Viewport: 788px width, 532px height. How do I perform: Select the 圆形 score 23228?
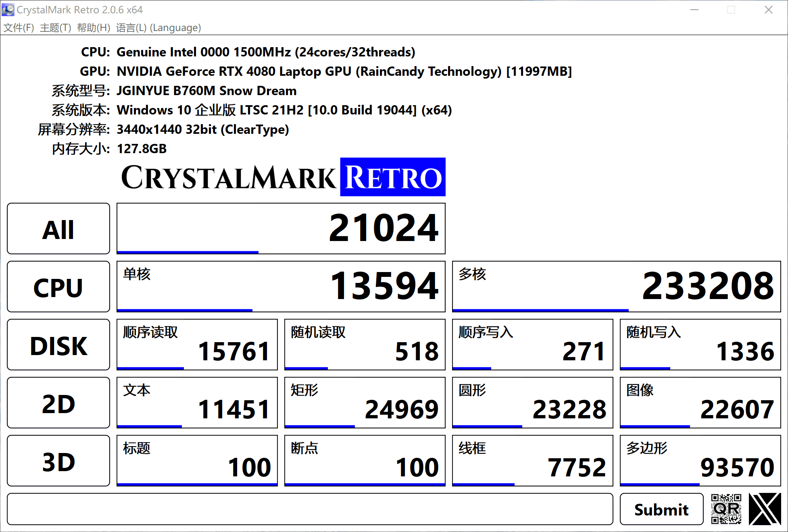[533, 403]
